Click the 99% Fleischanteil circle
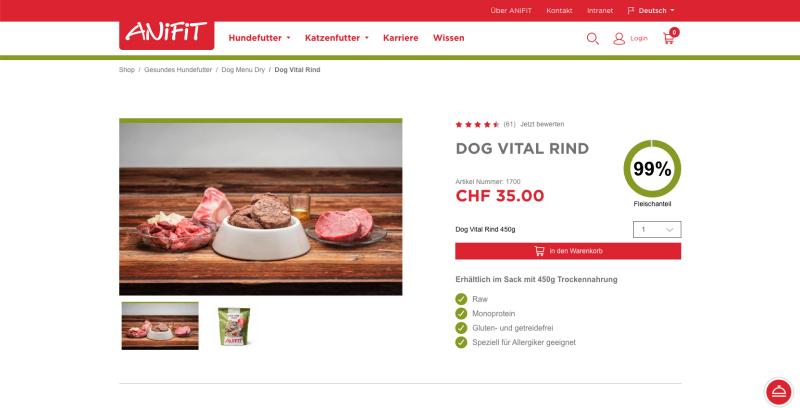Viewport: 800px width, 408px height. point(652,169)
